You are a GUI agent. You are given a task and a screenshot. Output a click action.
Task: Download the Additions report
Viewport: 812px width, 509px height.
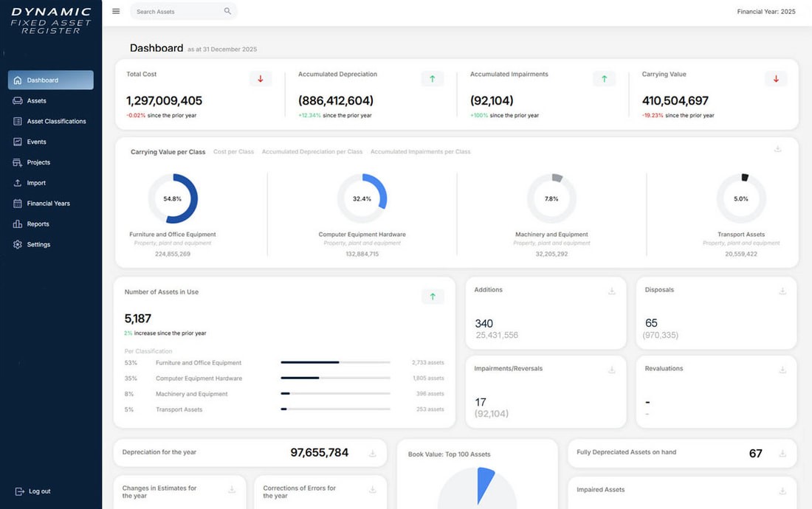pos(611,291)
